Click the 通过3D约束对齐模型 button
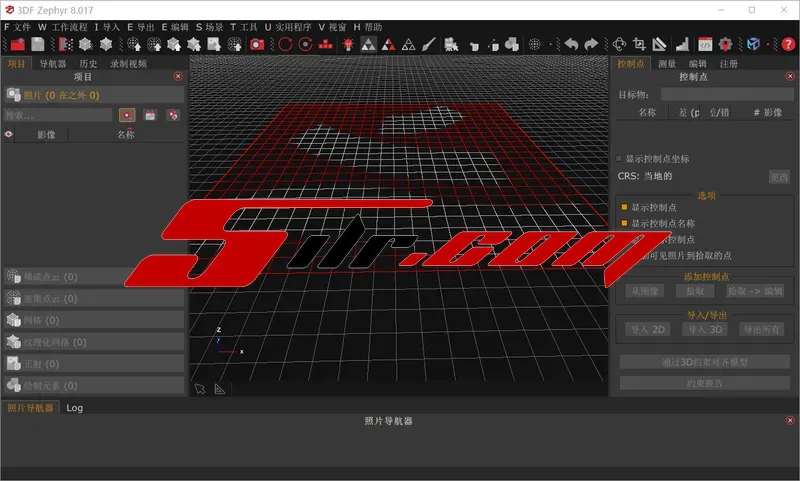This screenshot has height=481, width=800. coord(705,362)
